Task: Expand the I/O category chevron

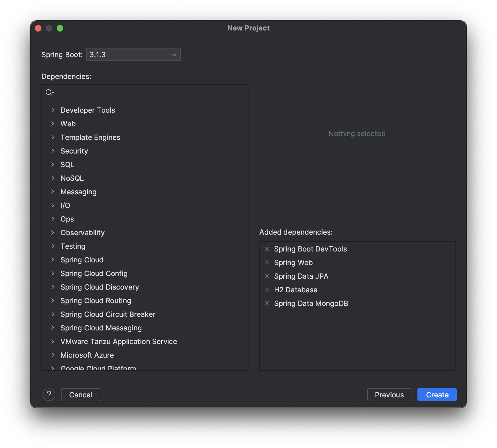Action: point(53,205)
